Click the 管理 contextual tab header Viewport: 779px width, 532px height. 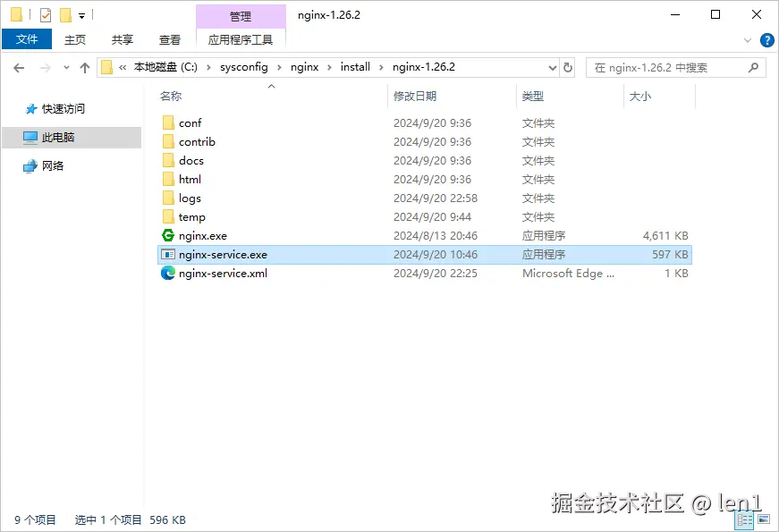point(241,16)
